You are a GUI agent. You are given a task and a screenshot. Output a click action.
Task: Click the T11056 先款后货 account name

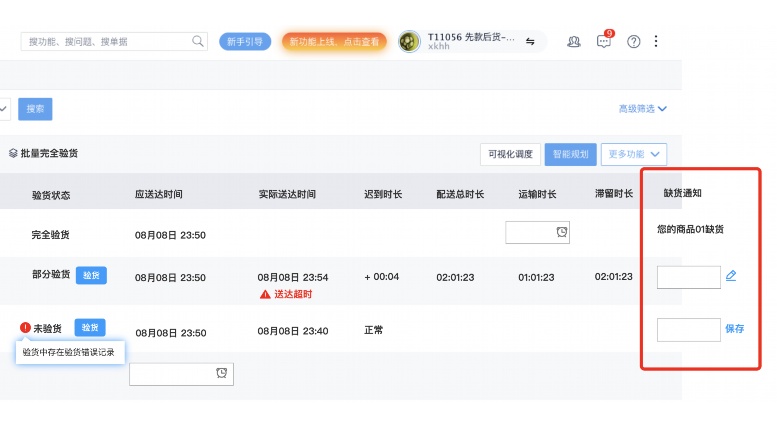coord(471,37)
